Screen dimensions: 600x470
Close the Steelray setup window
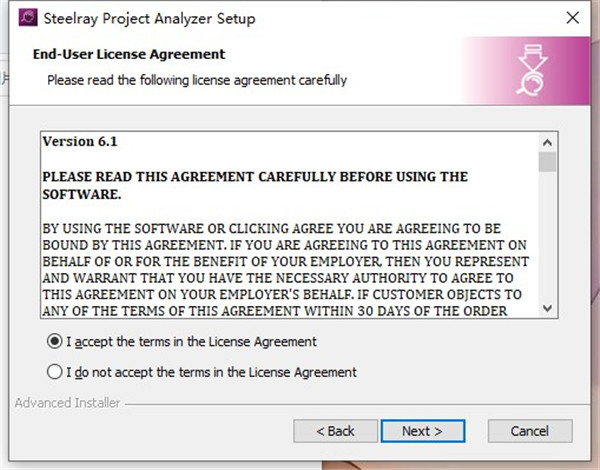tap(572, 18)
